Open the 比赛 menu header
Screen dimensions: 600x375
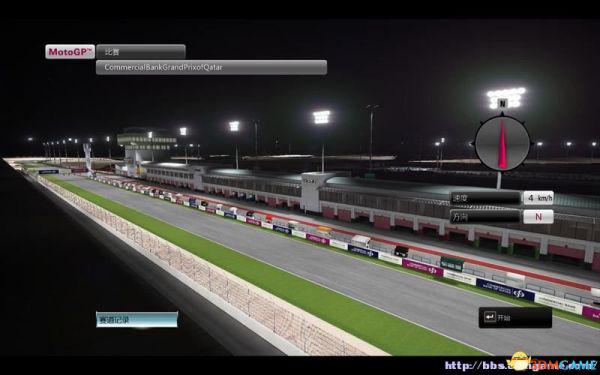(x=141, y=52)
